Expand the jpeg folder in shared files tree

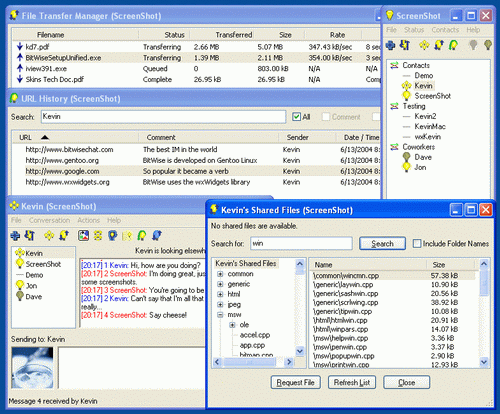(220, 304)
